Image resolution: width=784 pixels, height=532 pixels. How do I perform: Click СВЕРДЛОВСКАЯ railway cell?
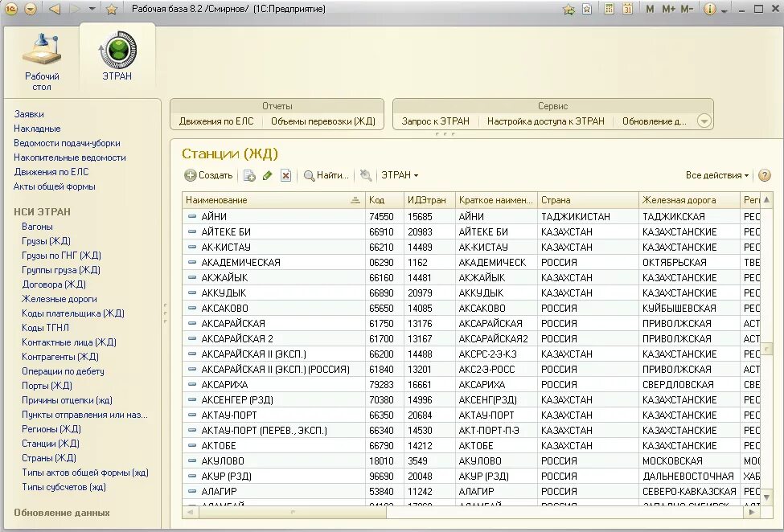point(689,385)
